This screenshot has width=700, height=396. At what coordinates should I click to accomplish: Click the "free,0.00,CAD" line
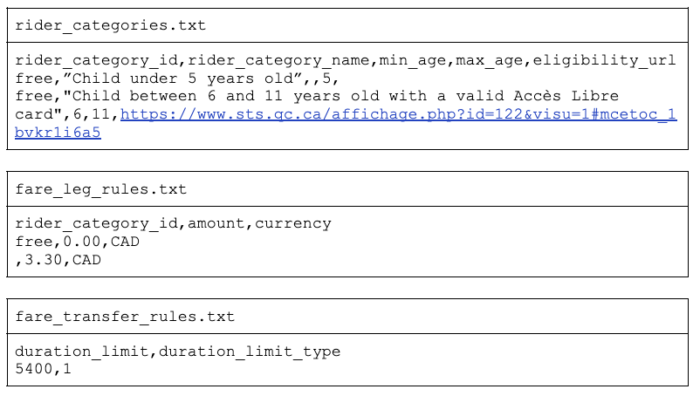[x=77, y=242]
